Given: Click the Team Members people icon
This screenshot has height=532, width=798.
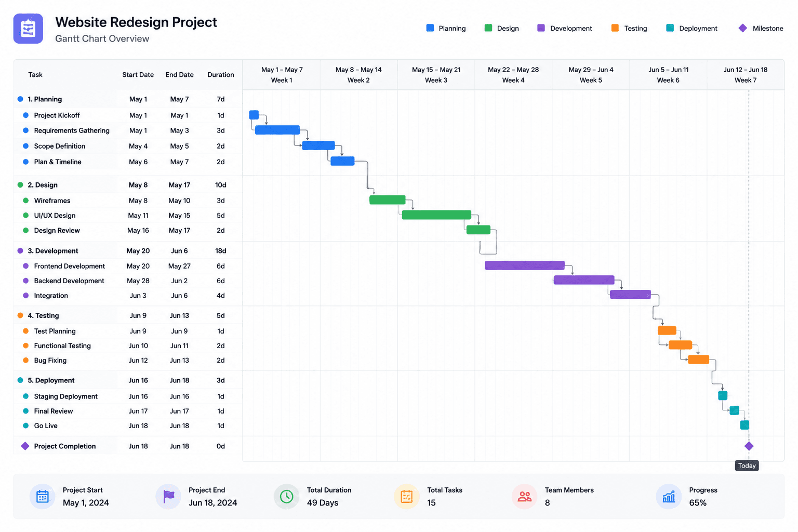Looking at the screenshot, I should tap(525, 497).
